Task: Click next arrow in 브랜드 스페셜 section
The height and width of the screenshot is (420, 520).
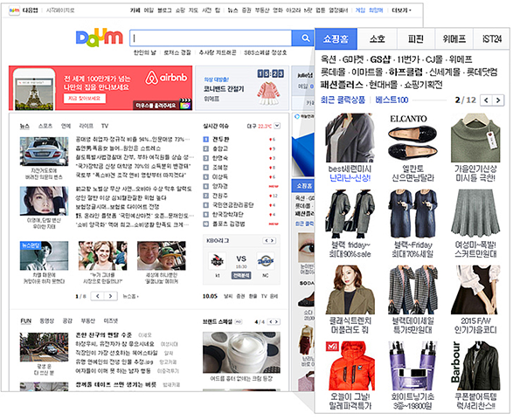Action: point(277,321)
